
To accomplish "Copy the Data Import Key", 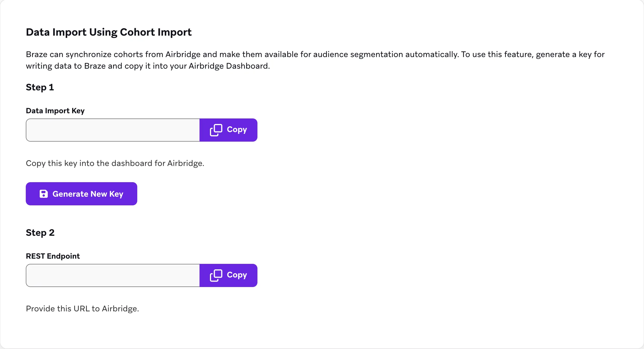I will [x=228, y=130].
